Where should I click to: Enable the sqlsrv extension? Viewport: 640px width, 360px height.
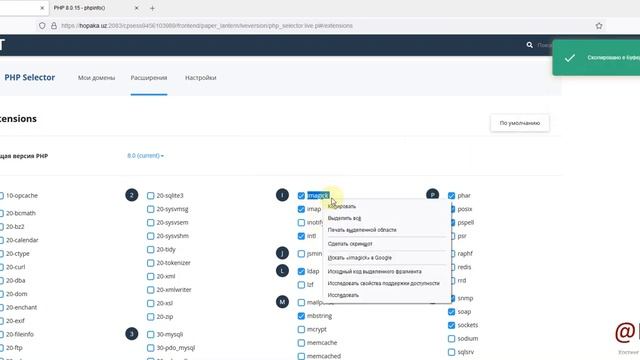(x=451, y=352)
